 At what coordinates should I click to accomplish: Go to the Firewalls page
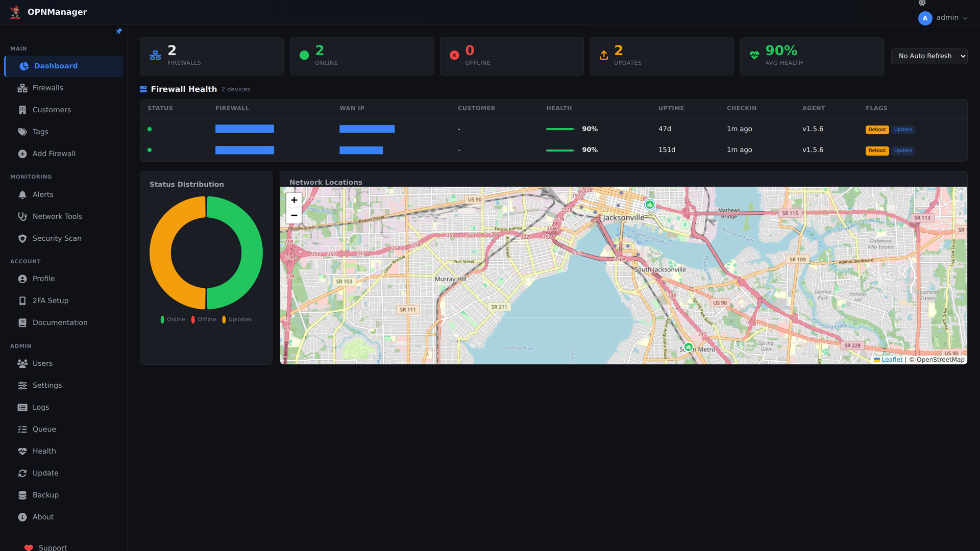pyautogui.click(x=64, y=88)
